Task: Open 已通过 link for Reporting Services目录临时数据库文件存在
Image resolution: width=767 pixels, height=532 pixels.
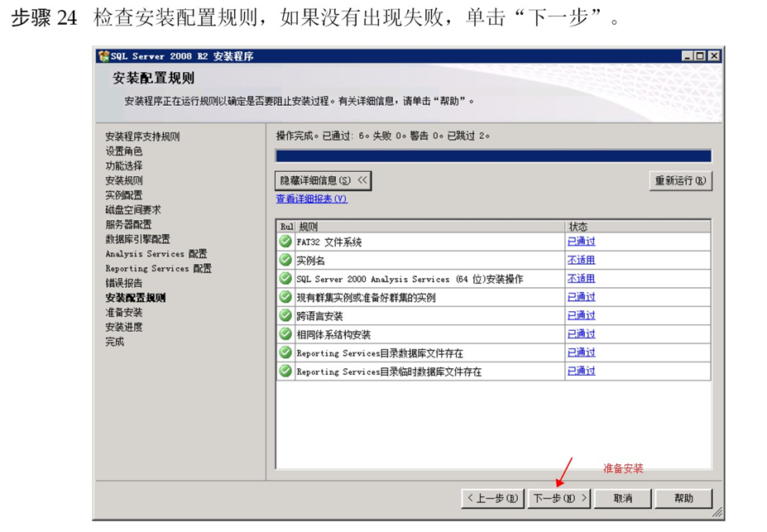Action: click(x=581, y=371)
